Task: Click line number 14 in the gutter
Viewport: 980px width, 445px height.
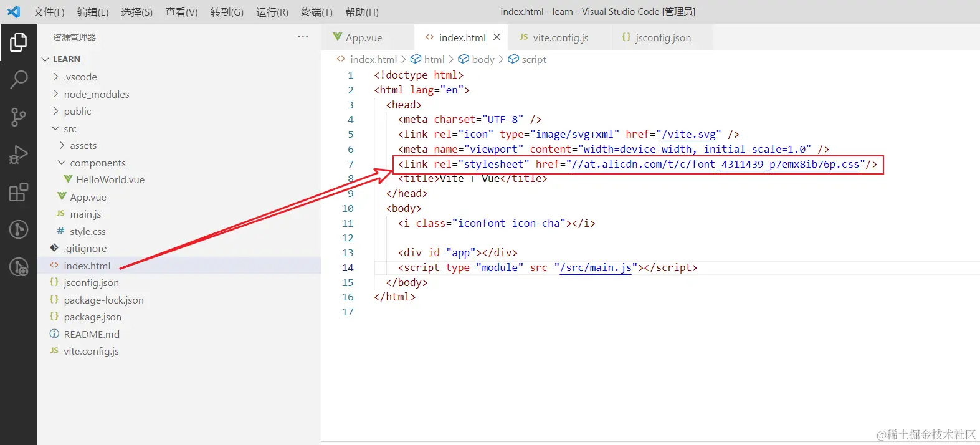Action: [x=348, y=267]
